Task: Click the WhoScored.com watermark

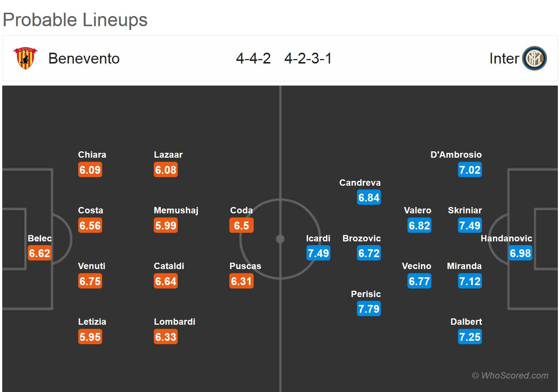Action: pos(510,376)
